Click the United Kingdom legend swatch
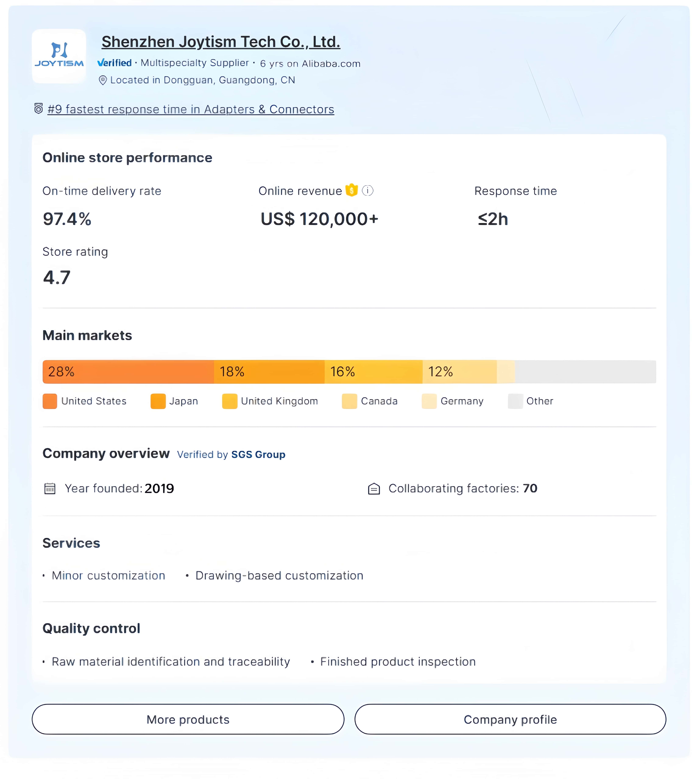The width and height of the screenshot is (700, 780). 230,401
